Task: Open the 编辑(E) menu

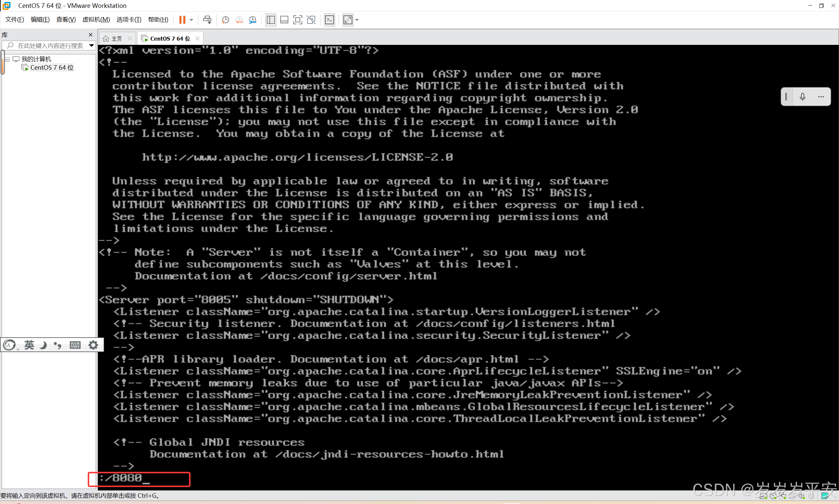Action: pos(40,19)
